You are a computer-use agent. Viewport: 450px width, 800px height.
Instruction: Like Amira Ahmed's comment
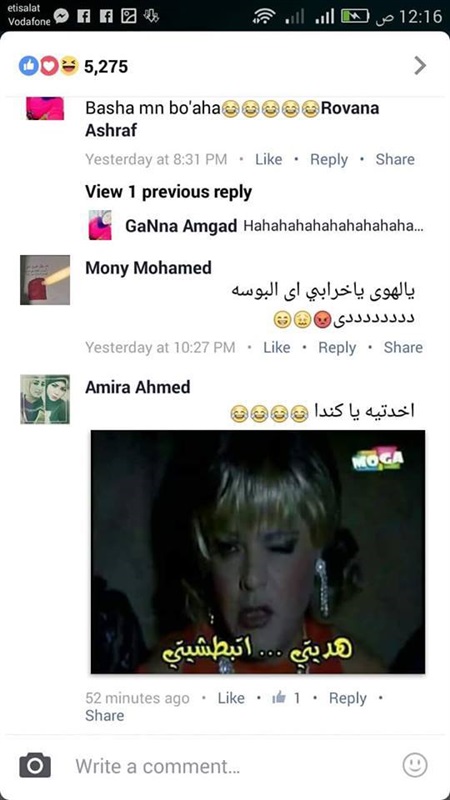(231, 698)
